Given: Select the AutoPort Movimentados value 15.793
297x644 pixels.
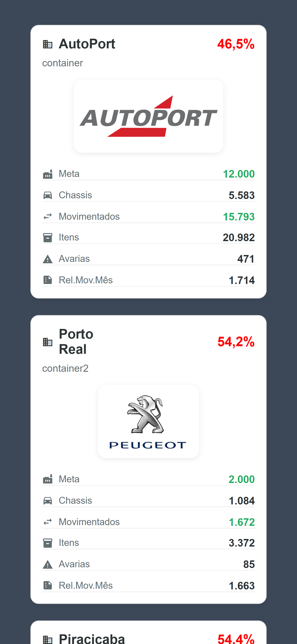Looking at the screenshot, I should 239,217.
